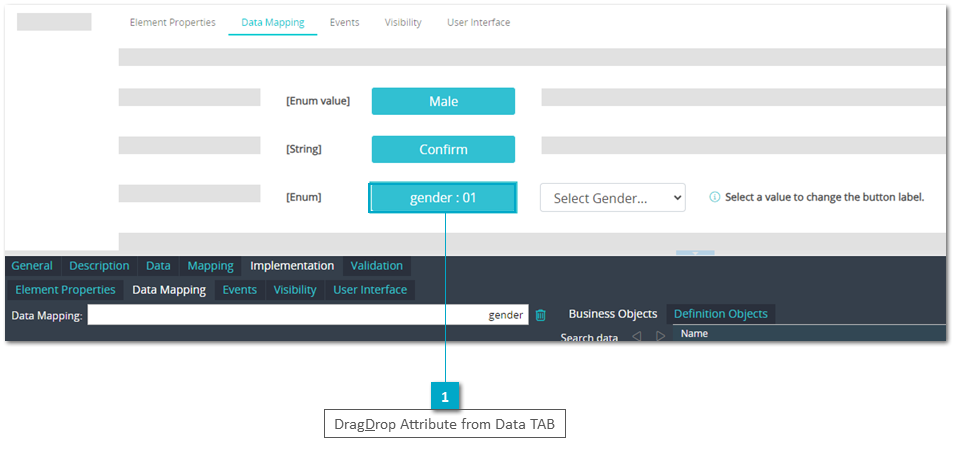Click the Male button
This screenshot has height=450, width=955.
[x=443, y=101]
